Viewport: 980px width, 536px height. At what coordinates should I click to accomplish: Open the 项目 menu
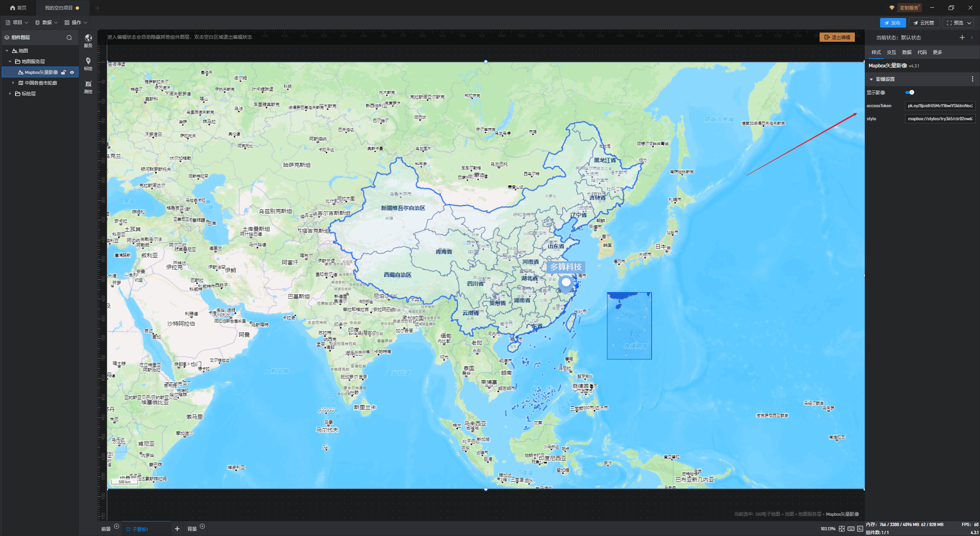tap(17, 23)
